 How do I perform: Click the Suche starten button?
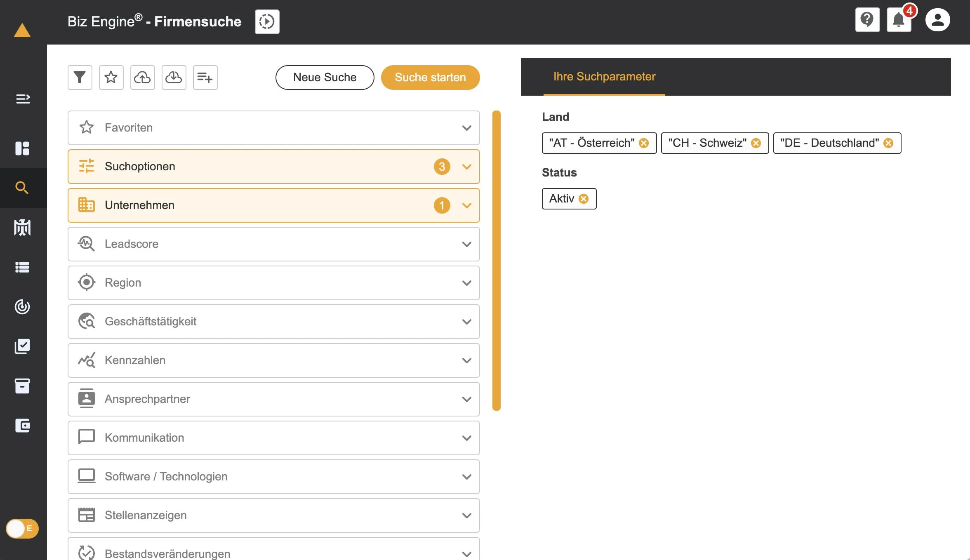click(x=430, y=77)
